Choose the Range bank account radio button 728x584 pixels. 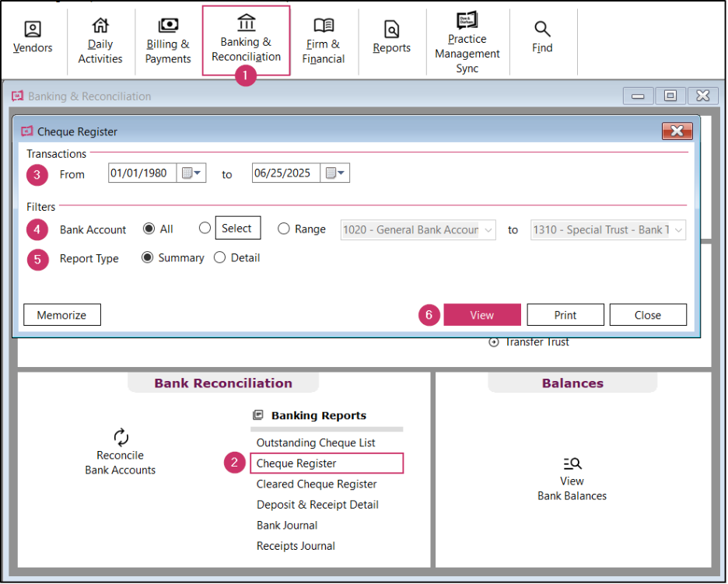coord(284,229)
